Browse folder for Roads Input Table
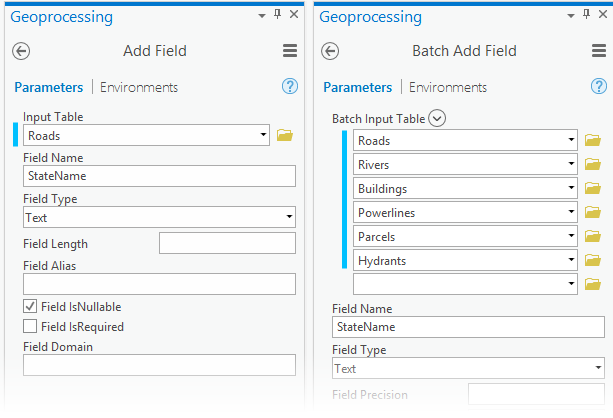Viewport: 613px width, 418px height. point(285,135)
